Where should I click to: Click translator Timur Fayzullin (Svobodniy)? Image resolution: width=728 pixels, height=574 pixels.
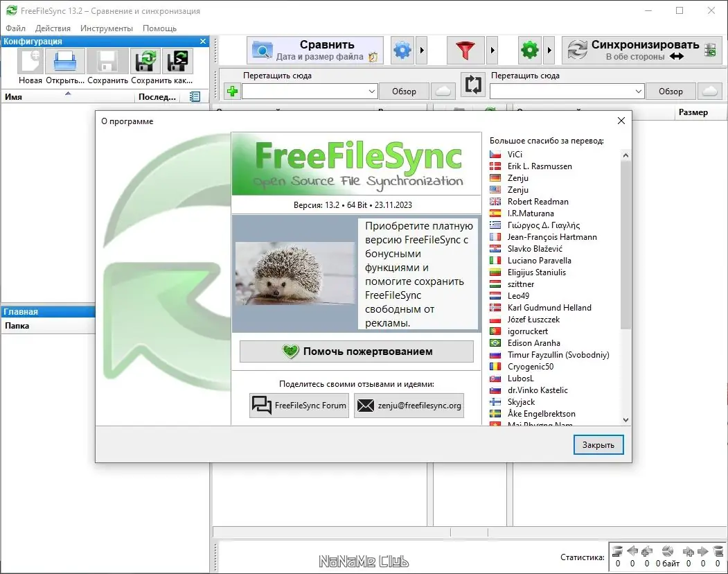pos(558,355)
